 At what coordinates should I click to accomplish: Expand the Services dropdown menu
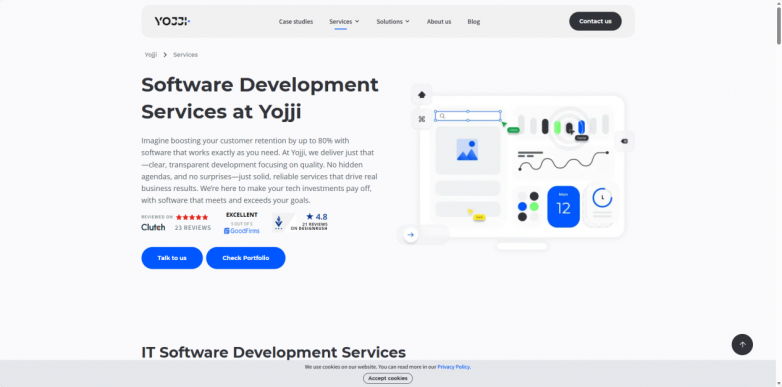tap(344, 21)
